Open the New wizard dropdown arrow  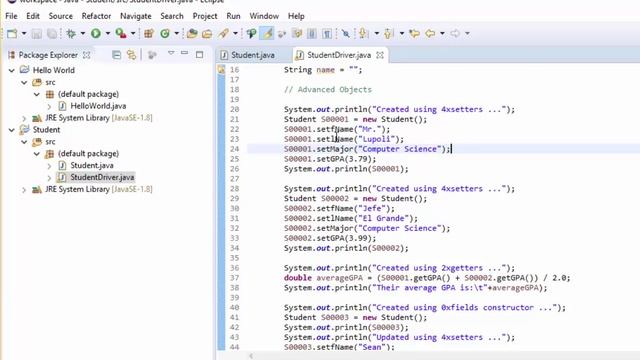(24, 33)
